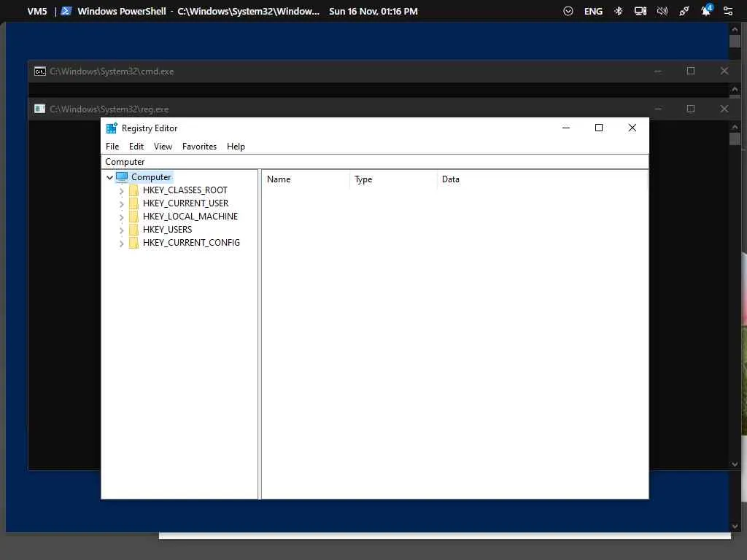Click the date and time in top bar
This screenshot has height=560, width=747.
point(373,11)
